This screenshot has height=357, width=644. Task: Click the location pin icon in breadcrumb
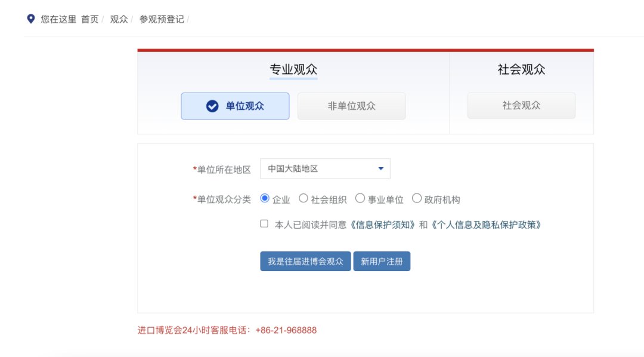(x=30, y=19)
